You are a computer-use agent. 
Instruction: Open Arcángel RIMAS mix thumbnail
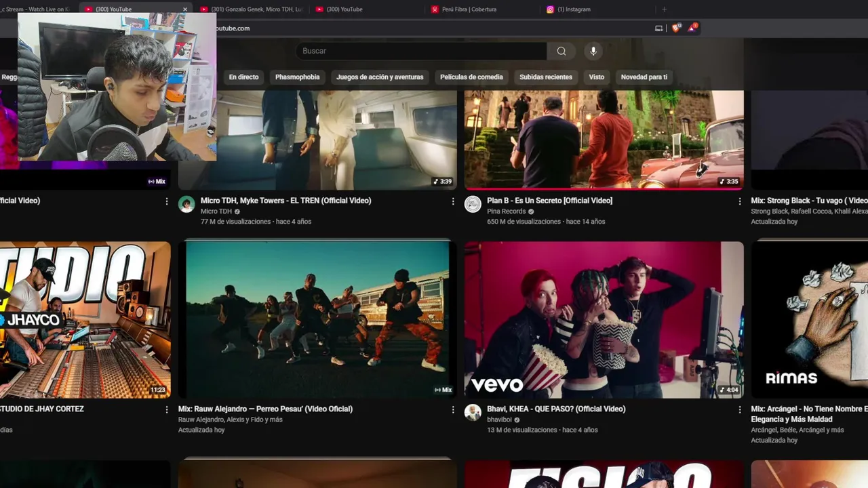tap(810, 319)
